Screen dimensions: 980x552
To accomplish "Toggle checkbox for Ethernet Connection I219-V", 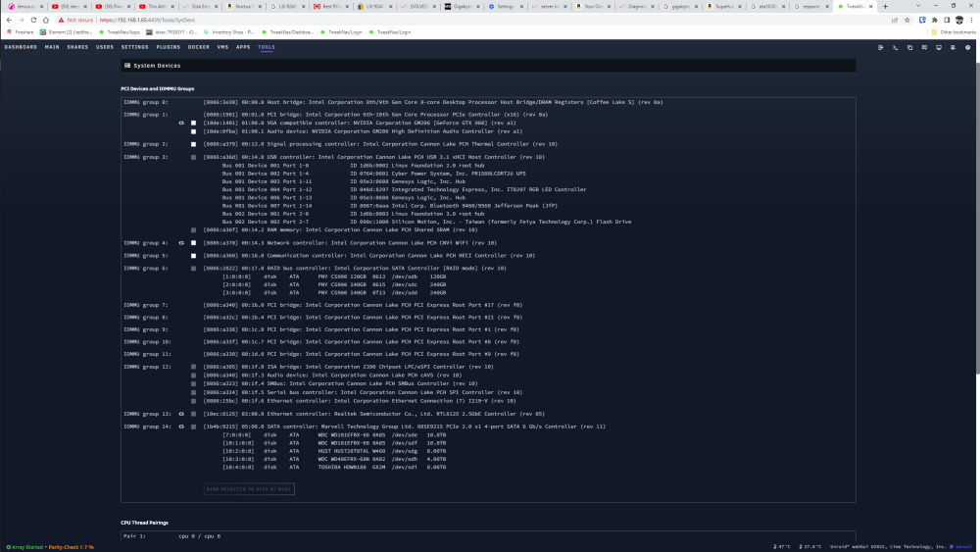I will [193, 401].
